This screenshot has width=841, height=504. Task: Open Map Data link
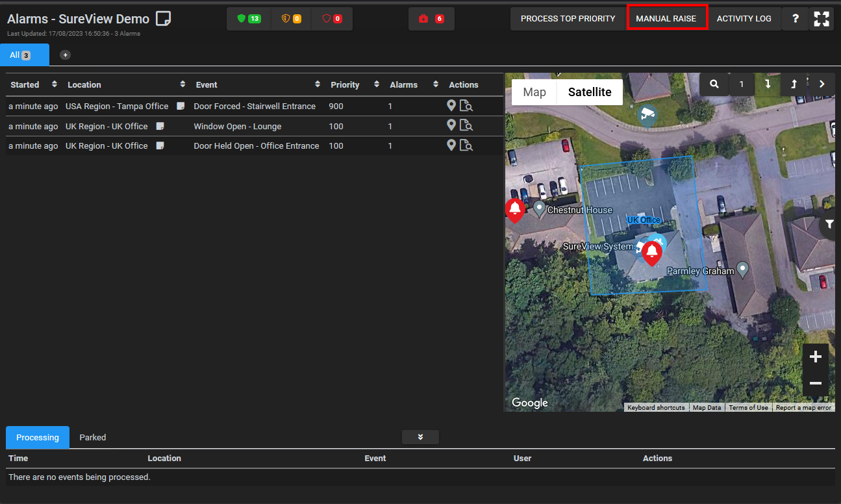pos(707,408)
